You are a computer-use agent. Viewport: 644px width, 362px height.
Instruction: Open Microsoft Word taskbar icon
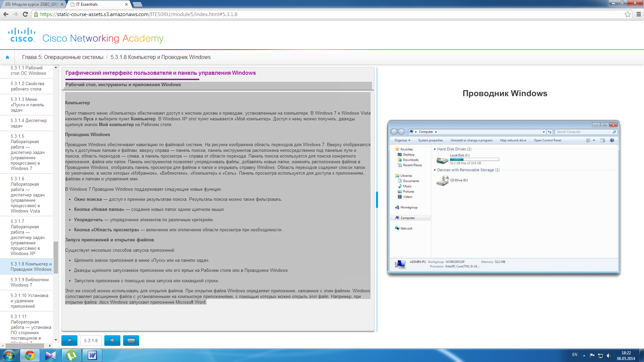point(92,355)
